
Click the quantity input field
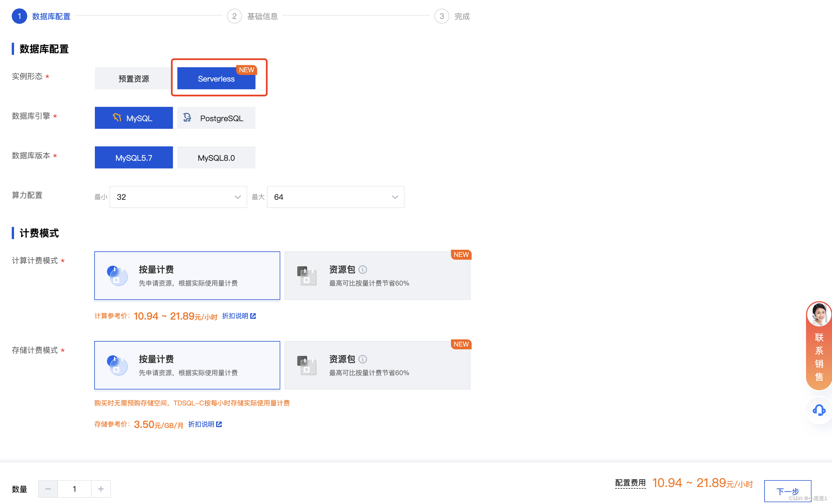pos(74,489)
